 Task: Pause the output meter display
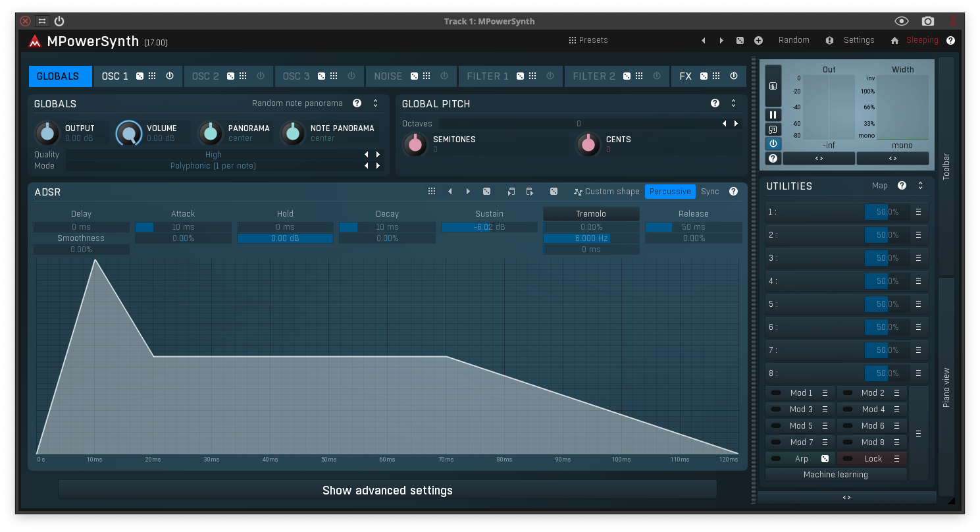[x=773, y=115]
